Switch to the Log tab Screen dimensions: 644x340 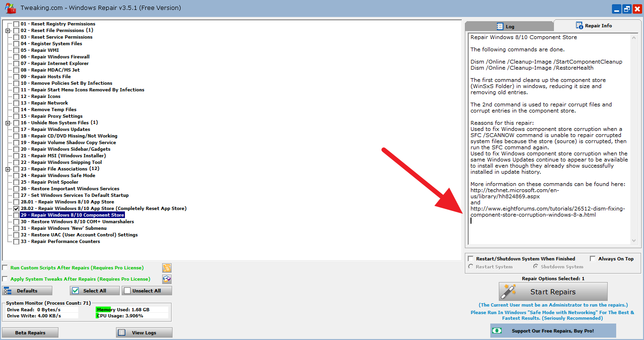pos(509,27)
